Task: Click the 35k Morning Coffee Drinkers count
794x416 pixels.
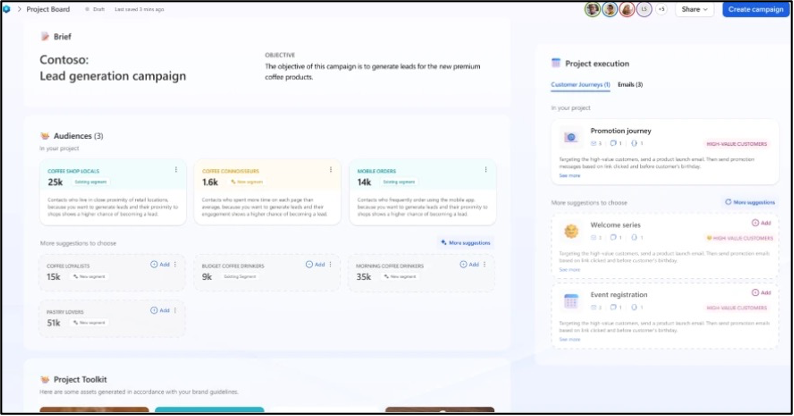Action: pyautogui.click(x=364, y=276)
